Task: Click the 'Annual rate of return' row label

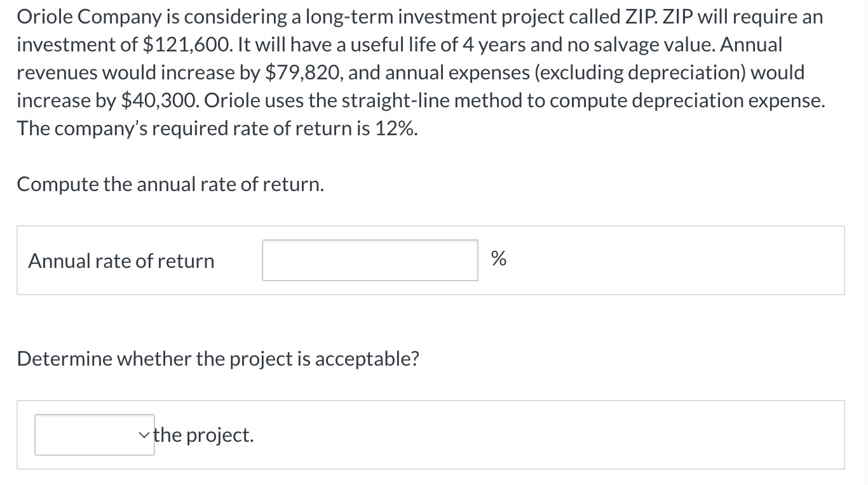Action: 121,261
